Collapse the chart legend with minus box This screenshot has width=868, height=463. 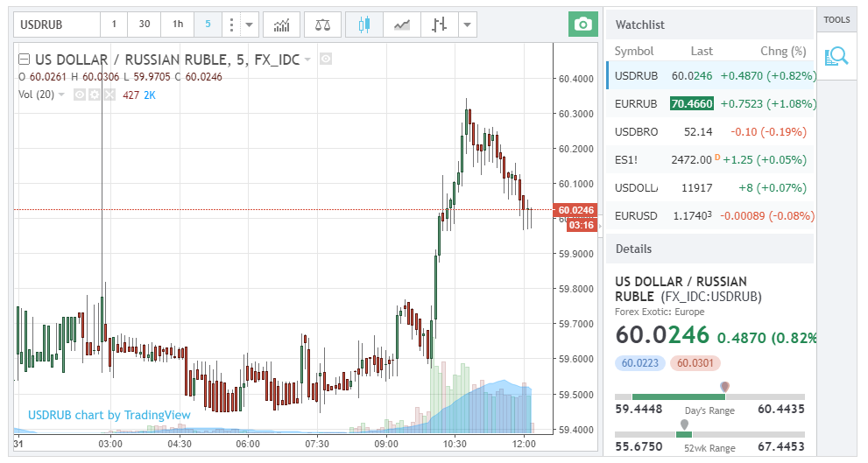point(25,60)
